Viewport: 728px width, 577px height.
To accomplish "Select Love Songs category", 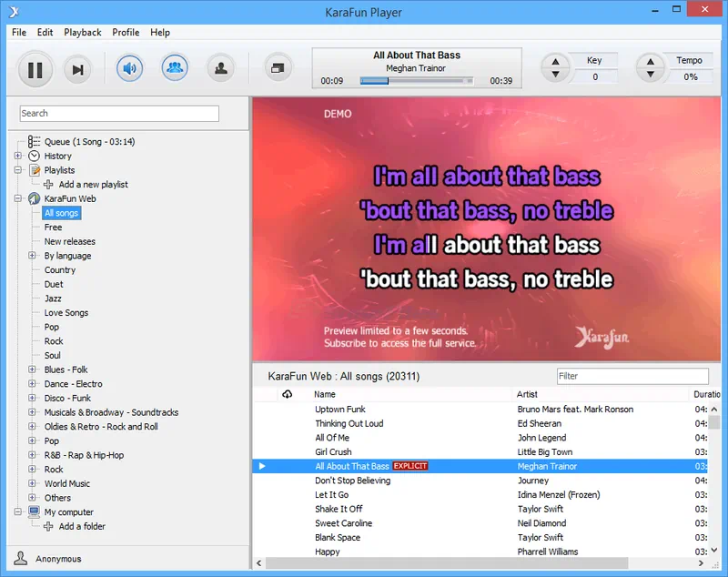I will click(66, 313).
